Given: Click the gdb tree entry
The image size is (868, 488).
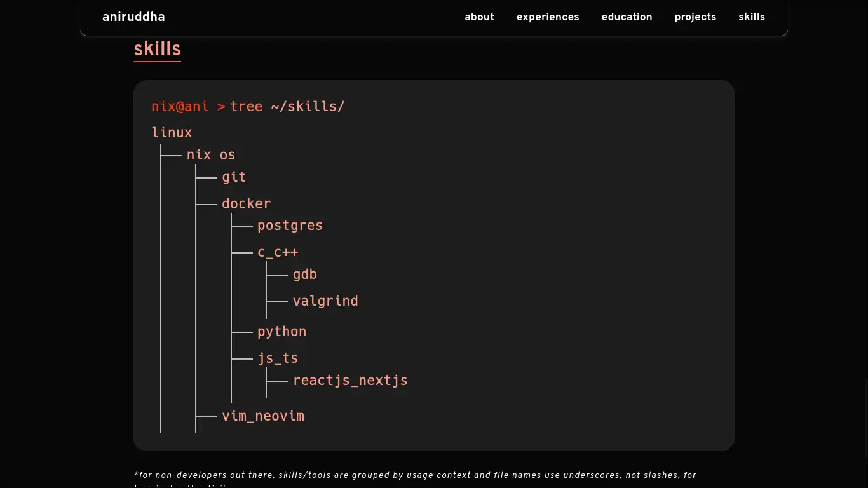Looking at the screenshot, I should coord(304,274).
